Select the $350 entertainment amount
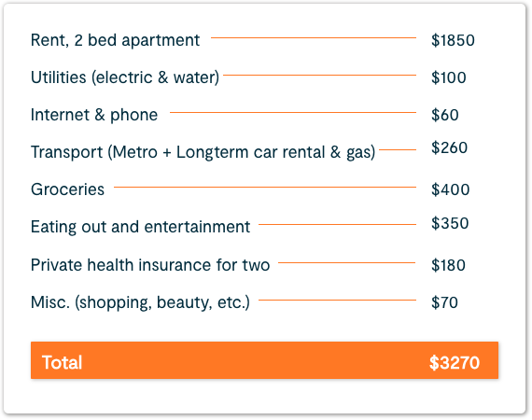532x420 pixels. [450, 224]
